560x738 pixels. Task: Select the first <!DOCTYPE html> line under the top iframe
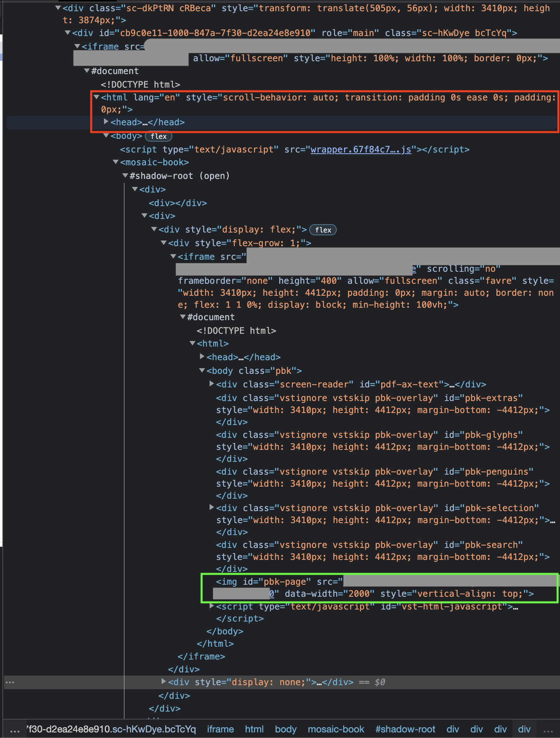[x=140, y=84]
